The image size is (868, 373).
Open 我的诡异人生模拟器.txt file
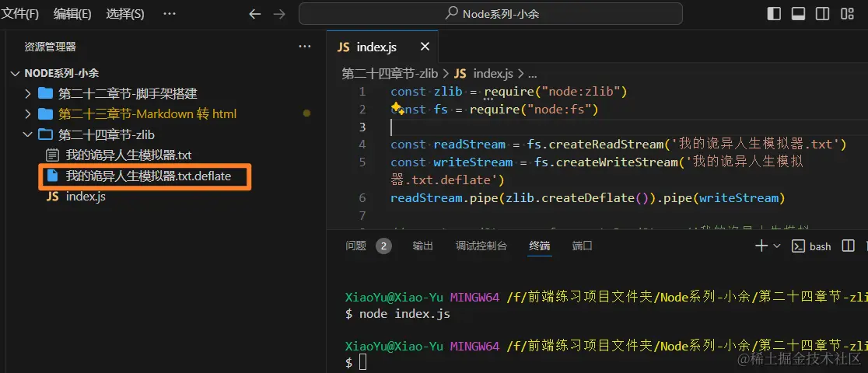[128, 155]
